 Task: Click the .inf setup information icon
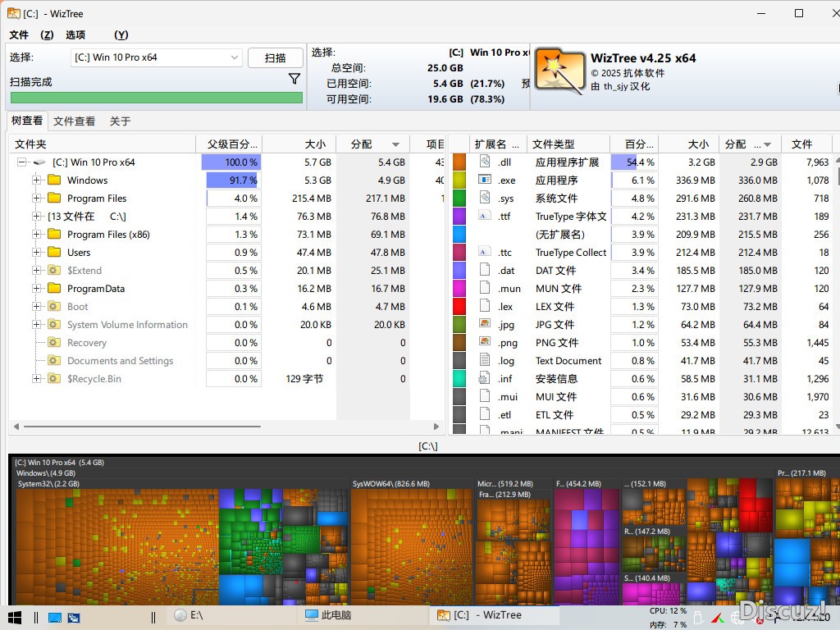pos(484,378)
